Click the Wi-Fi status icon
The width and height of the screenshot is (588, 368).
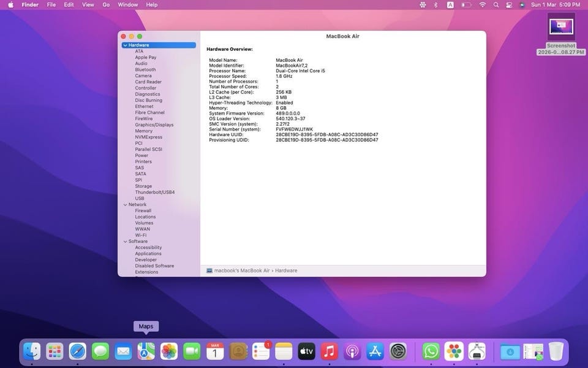coord(482,4)
